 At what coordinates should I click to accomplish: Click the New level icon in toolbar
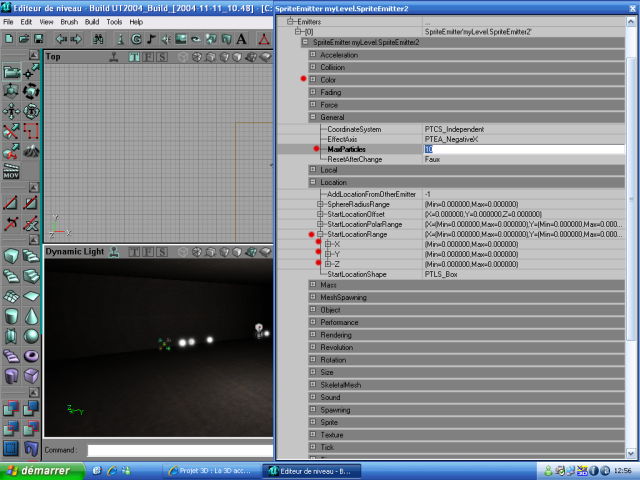[x=8, y=39]
